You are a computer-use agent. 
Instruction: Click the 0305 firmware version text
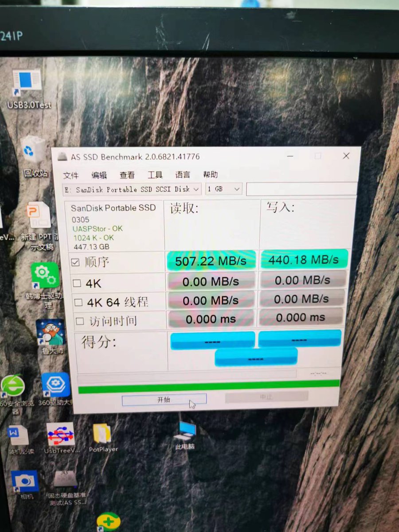pos(80,219)
